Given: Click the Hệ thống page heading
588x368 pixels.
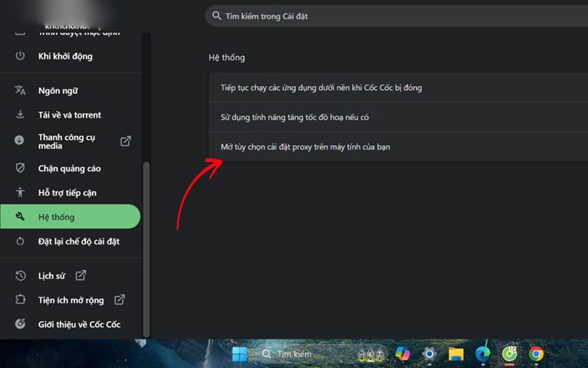Looking at the screenshot, I should (227, 57).
